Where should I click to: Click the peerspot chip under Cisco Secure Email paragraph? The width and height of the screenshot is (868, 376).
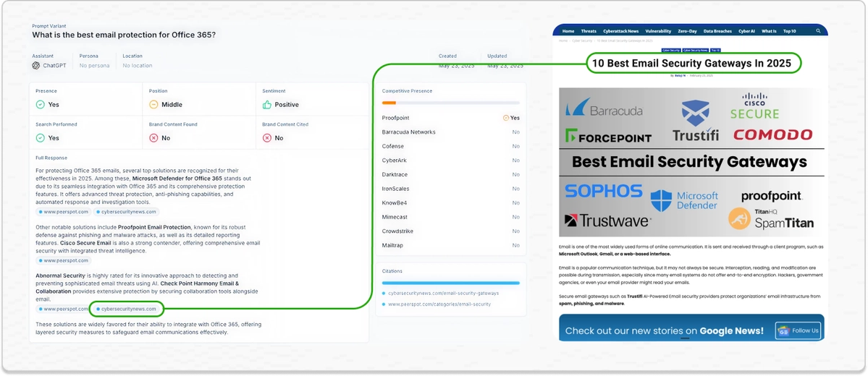tap(64, 260)
